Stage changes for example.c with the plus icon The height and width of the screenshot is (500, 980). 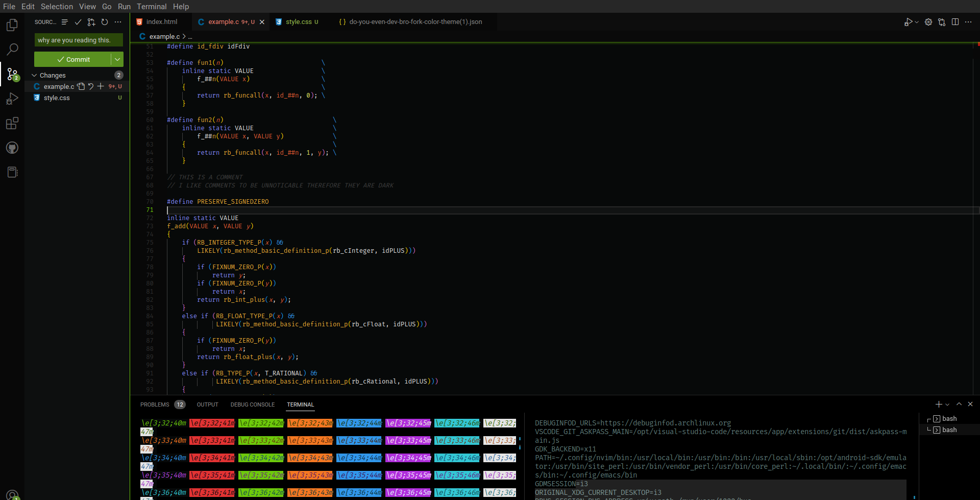tap(101, 86)
